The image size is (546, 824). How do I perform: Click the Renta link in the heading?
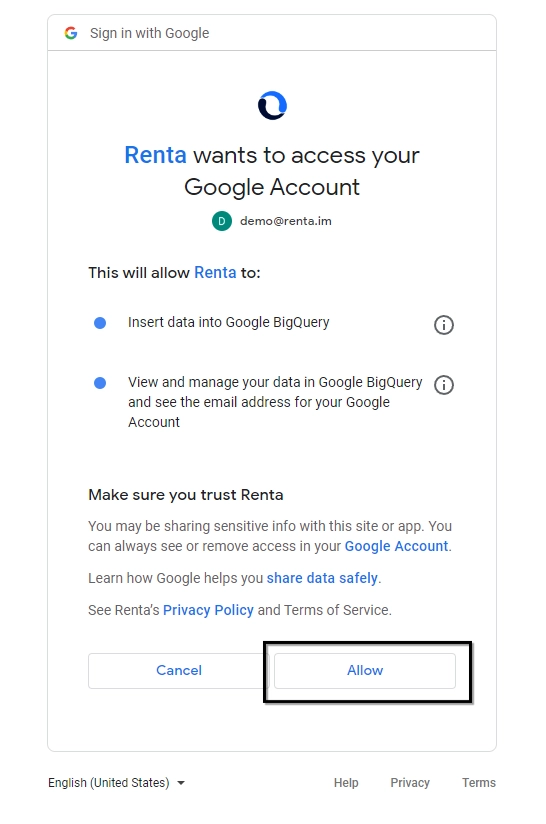pos(156,155)
